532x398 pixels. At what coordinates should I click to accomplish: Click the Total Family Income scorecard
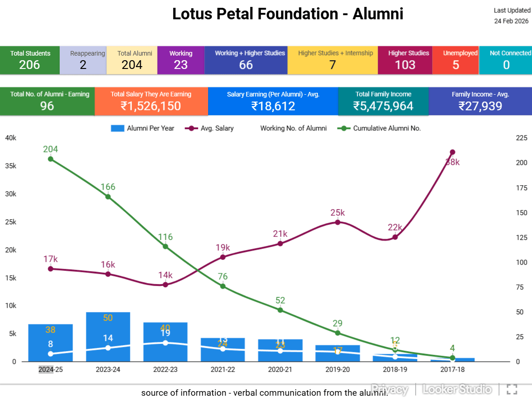point(384,102)
